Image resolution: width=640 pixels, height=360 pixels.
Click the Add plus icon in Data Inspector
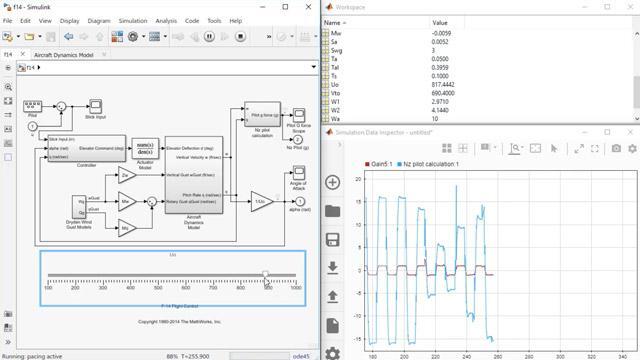[333, 182]
